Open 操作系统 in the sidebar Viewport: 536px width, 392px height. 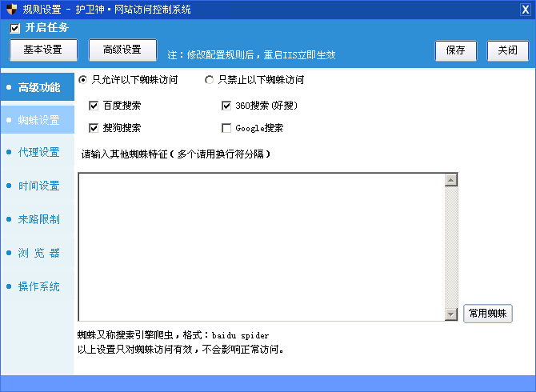tap(38, 286)
